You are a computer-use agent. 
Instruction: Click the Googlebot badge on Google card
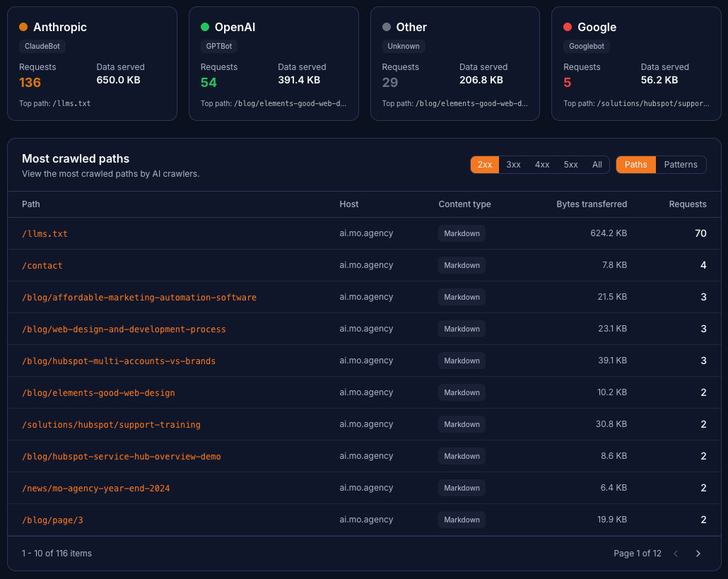586,46
